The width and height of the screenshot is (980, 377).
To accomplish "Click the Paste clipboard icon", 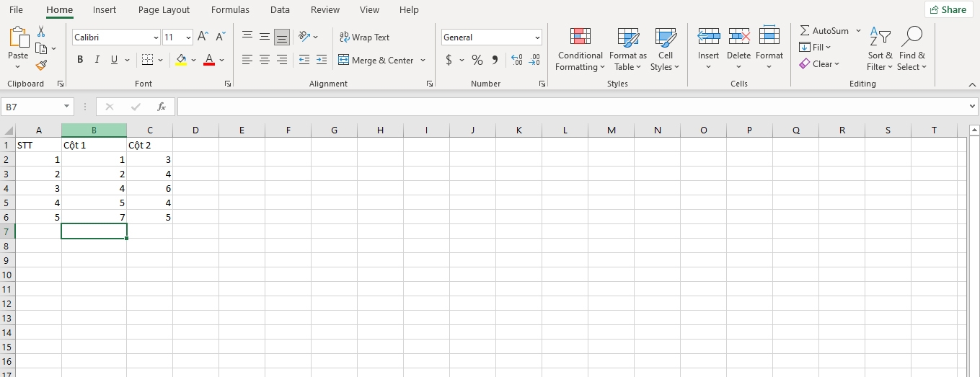I will [x=18, y=37].
